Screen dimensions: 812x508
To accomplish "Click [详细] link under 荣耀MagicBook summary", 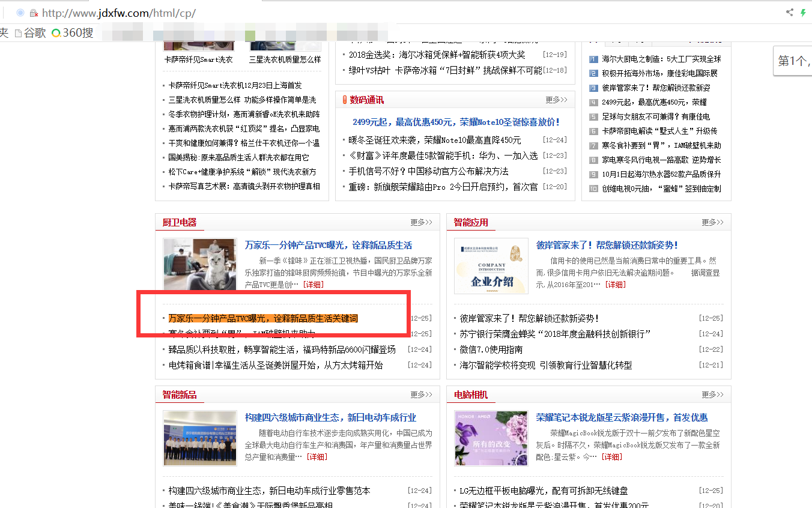I will point(611,457).
